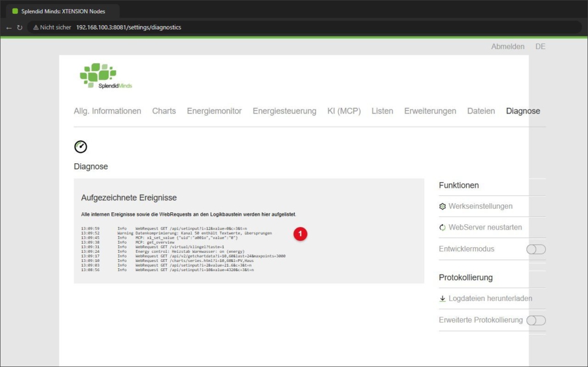The width and height of the screenshot is (588, 367).
Task: Click the Werkseinstellungen link
Action: click(480, 206)
